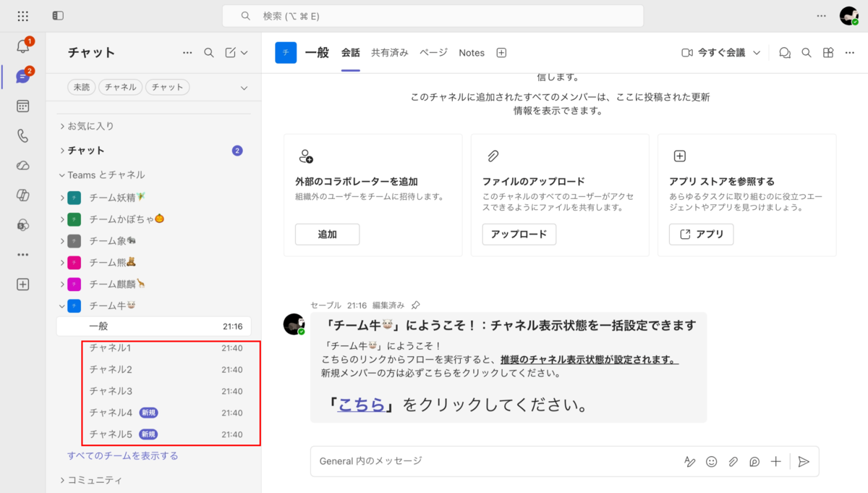Toggle the sidebar panel icon
Screen dimensions: 868x493
click(58, 16)
